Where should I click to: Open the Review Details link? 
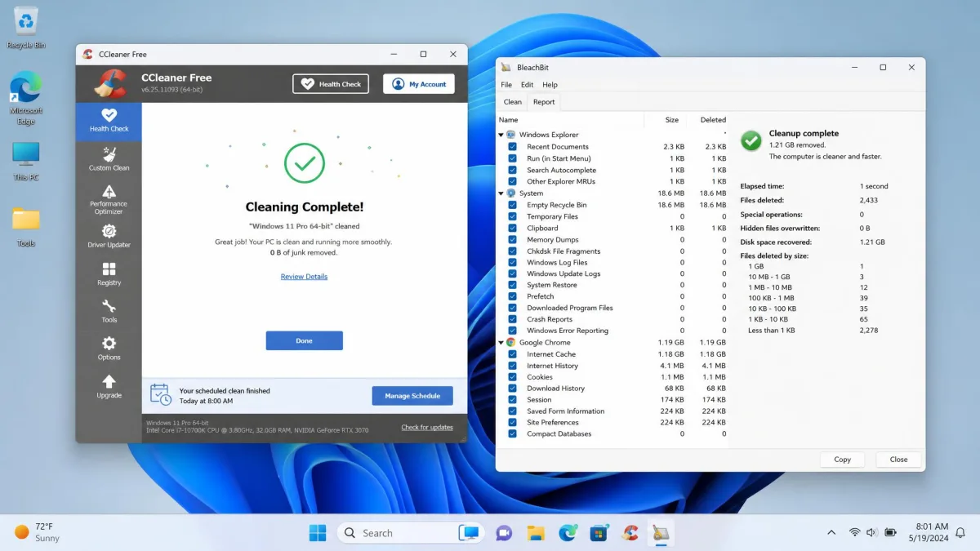304,277
